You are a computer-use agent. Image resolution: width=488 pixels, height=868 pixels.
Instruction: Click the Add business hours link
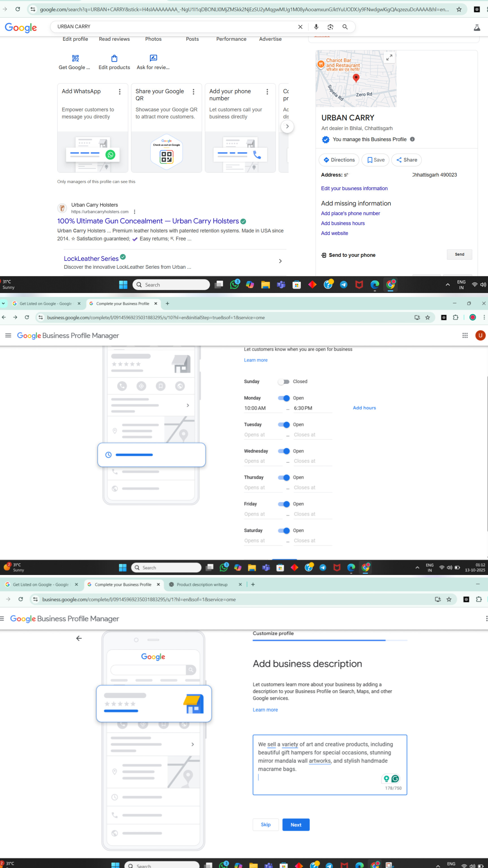[342, 223]
